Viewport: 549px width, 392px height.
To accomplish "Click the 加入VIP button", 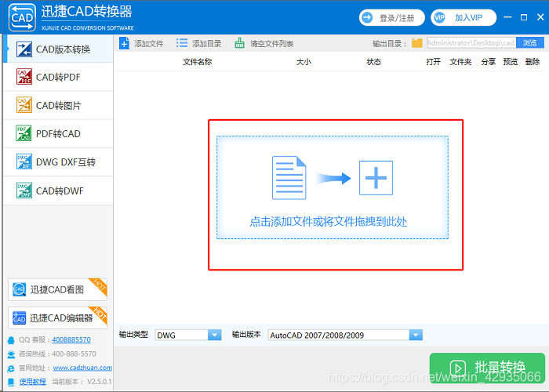I will [464, 17].
